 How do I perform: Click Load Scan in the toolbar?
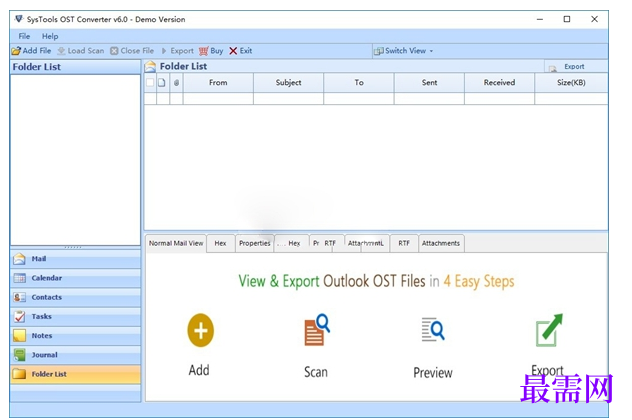coord(81,51)
